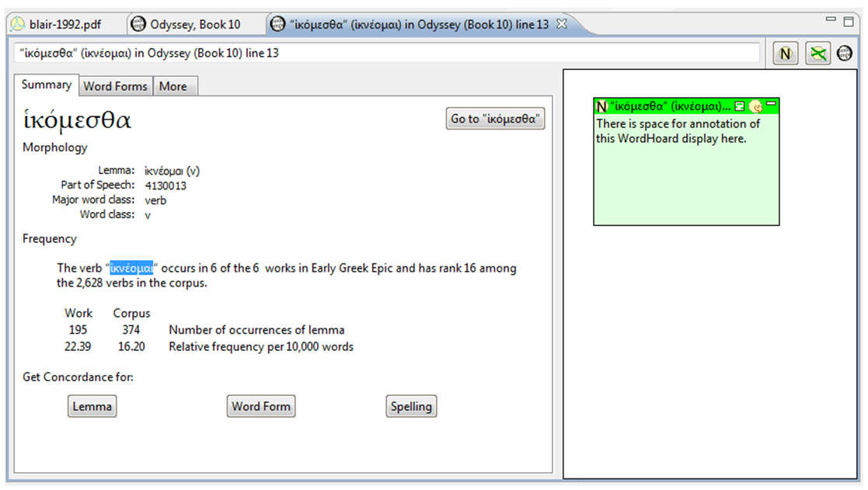Get concordance for Lemma
Viewport: 868px width, 490px height.
click(x=92, y=406)
